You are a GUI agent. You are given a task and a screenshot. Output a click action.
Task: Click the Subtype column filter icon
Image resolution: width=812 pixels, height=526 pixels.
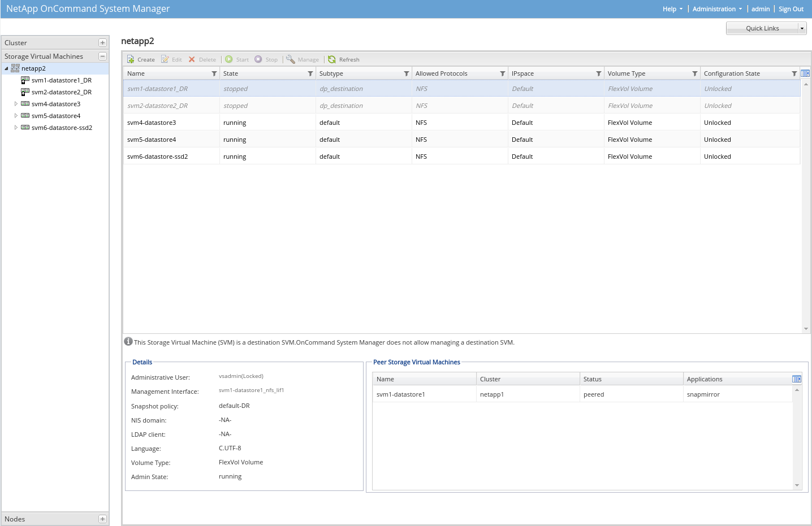(x=407, y=74)
